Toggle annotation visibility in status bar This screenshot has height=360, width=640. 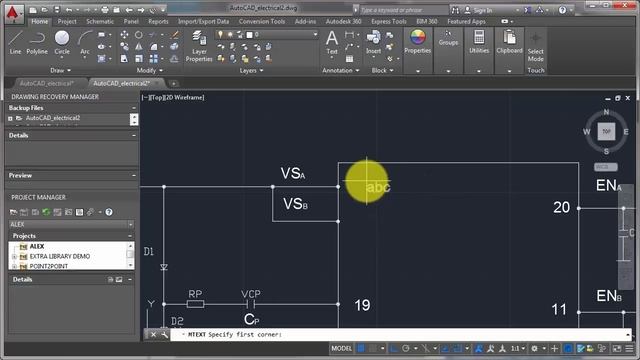pos(478,349)
